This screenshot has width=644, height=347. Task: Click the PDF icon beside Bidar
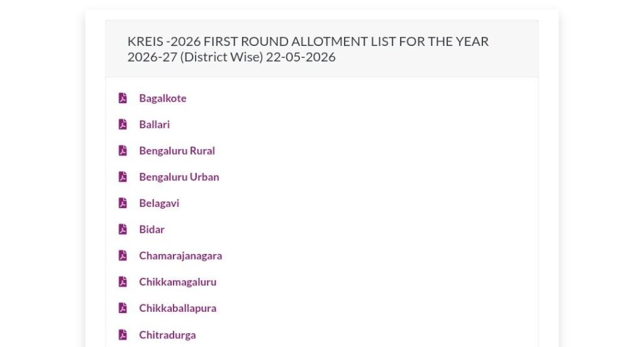(x=123, y=229)
